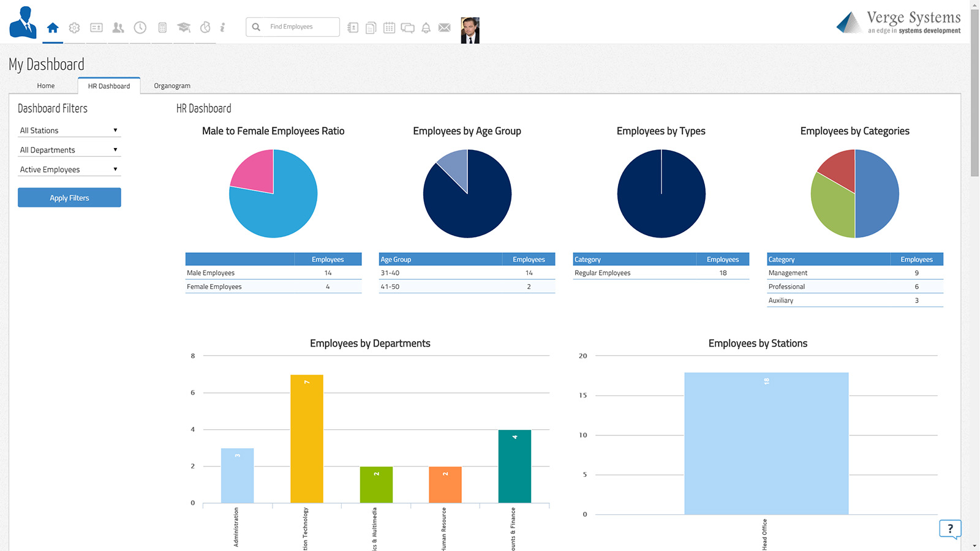Click the graduation cap training icon
This screenshot has width=980, height=551.
coord(184,28)
